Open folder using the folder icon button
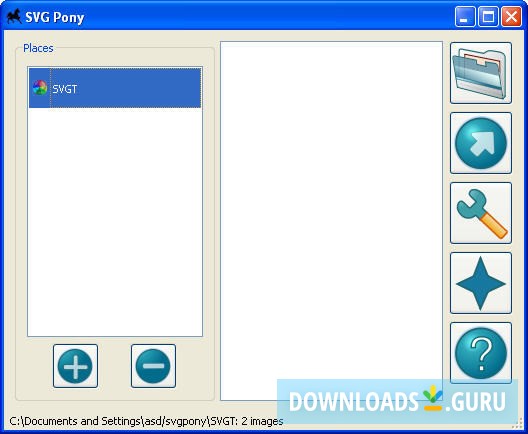The height and width of the screenshot is (434, 528). pyautogui.click(x=481, y=73)
